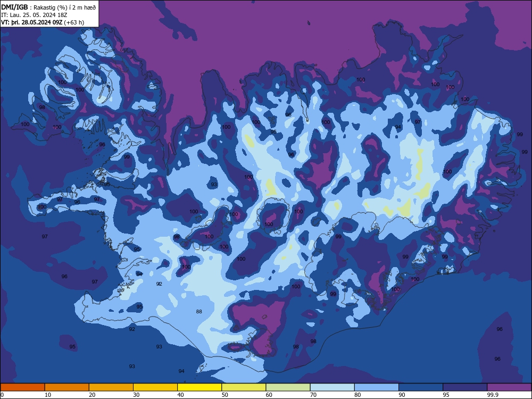The image size is (532, 399).
Task: Click the medium blue 90–95 legend swatch
Action: 421,387
